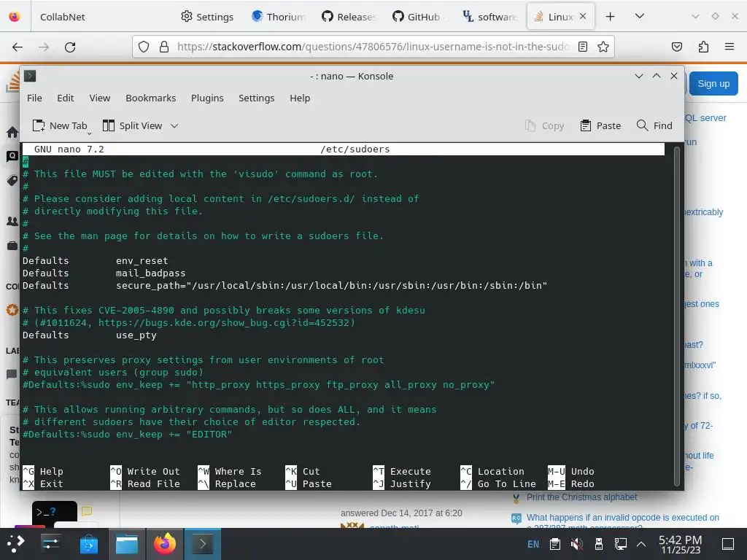Open Find in the Konsole toolbar
The image size is (747, 560).
pos(654,125)
